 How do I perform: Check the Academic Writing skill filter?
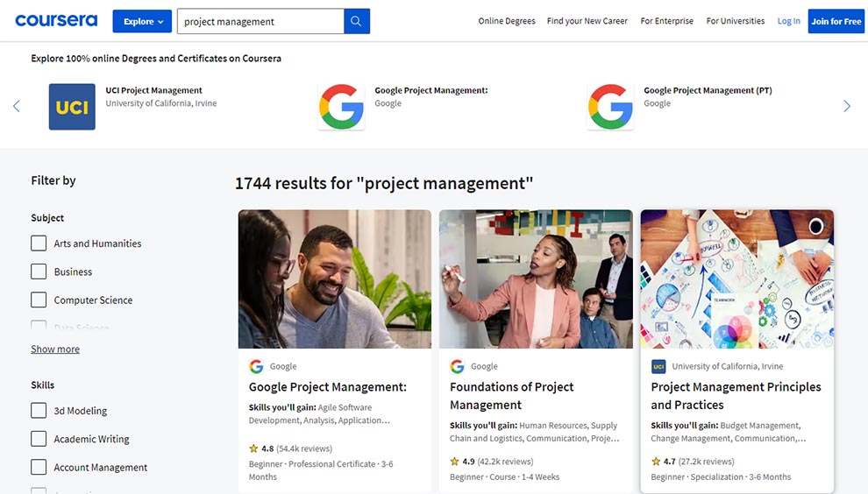39,439
